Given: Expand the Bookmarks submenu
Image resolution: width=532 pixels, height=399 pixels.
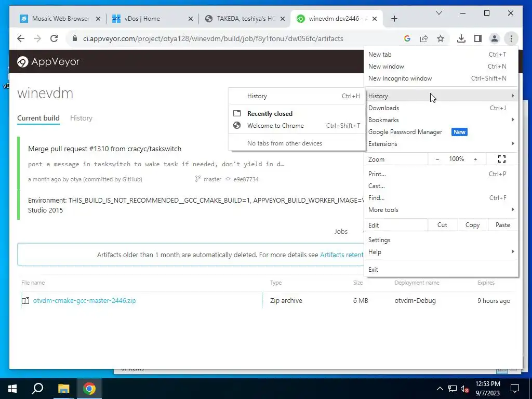Looking at the screenshot, I should point(441,120).
